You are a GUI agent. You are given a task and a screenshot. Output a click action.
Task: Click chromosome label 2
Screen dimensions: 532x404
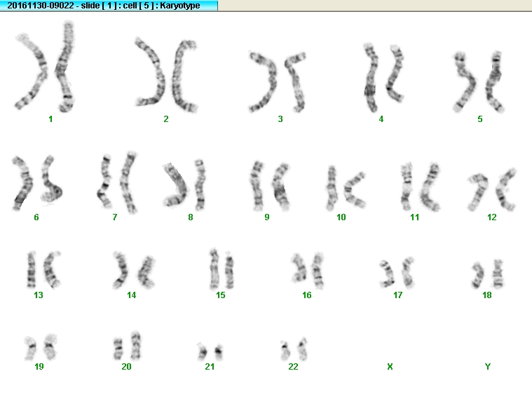point(166,119)
